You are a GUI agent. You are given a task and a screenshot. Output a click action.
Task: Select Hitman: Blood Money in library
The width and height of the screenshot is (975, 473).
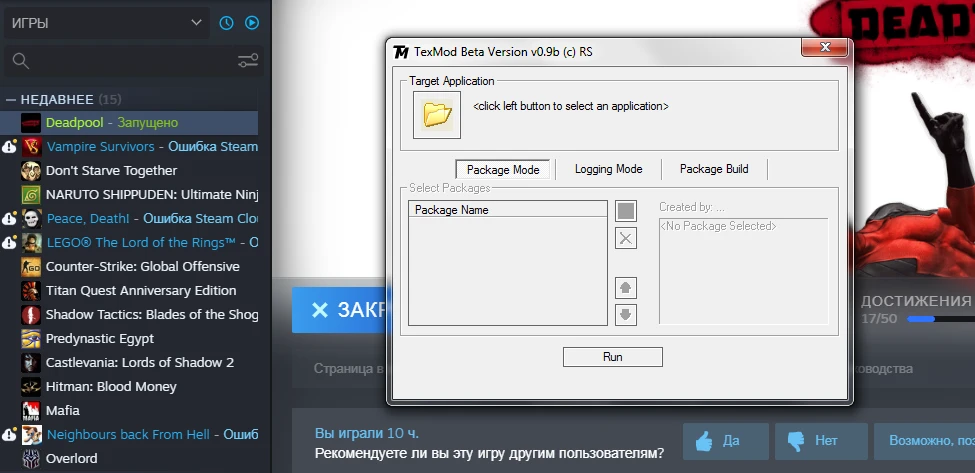(129, 387)
